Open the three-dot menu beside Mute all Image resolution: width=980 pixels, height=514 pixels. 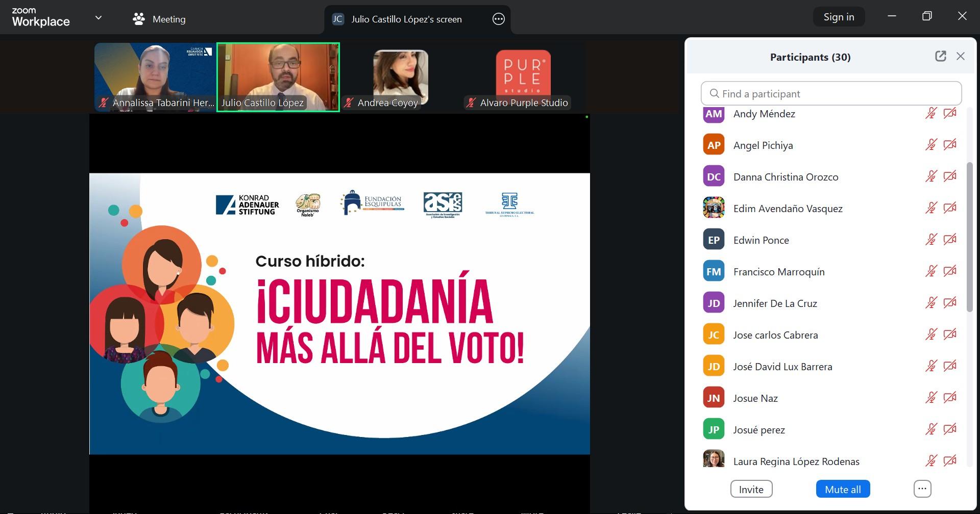pyautogui.click(x=922, y=489)
